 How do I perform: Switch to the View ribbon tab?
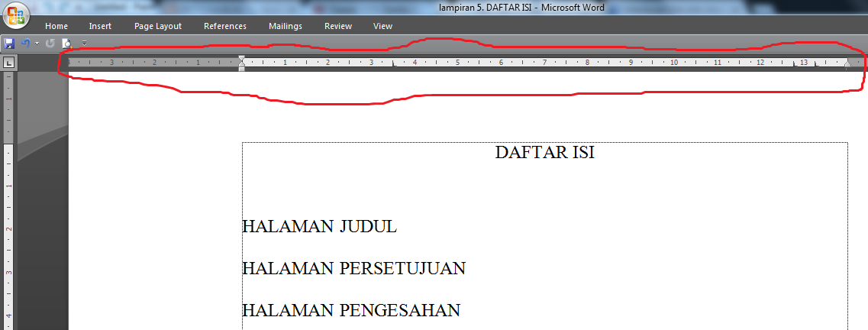[382, 26]
